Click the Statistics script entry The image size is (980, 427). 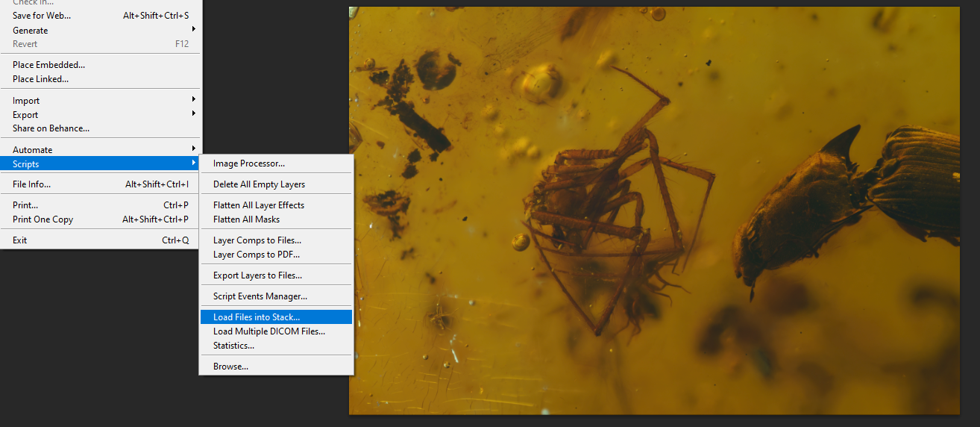(x=233, y=346)
